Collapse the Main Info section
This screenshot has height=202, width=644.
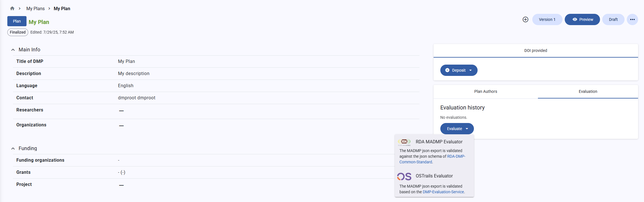click(13, 50)
